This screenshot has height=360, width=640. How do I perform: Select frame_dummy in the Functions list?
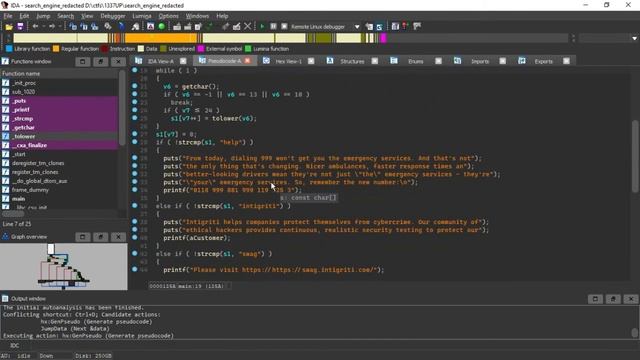(x=30, y=190)
